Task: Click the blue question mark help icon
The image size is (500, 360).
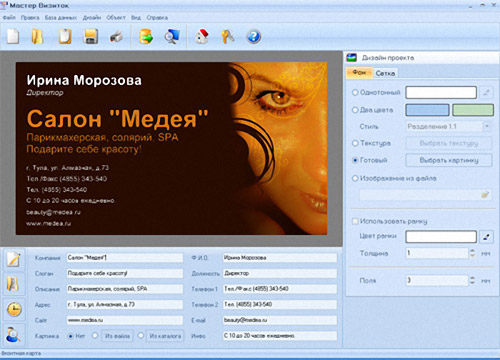Action: [254, 37]
